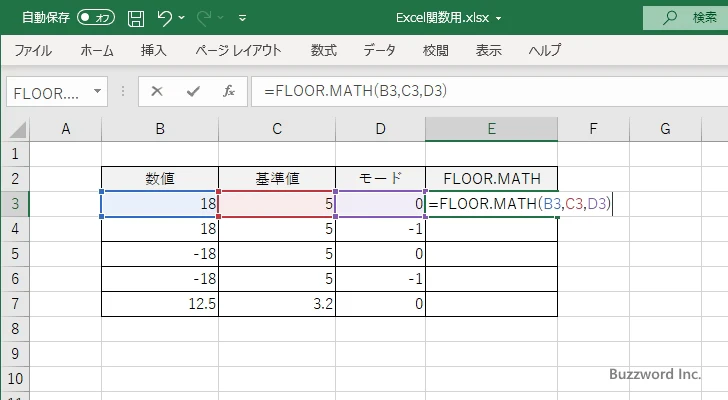Click the FLOOR.MATH header cell in E2
This screenshot has width=728, height=400.
coord(491,179)
